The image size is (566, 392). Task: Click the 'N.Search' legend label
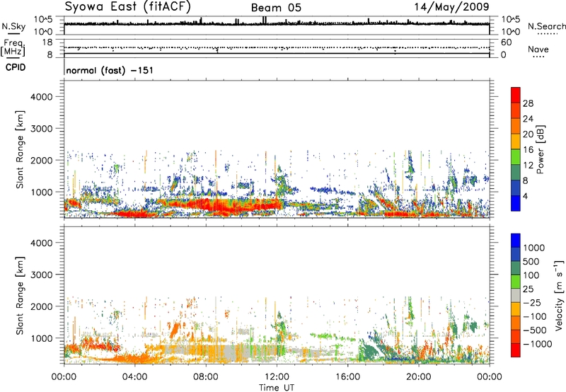(x=546, y=26)
